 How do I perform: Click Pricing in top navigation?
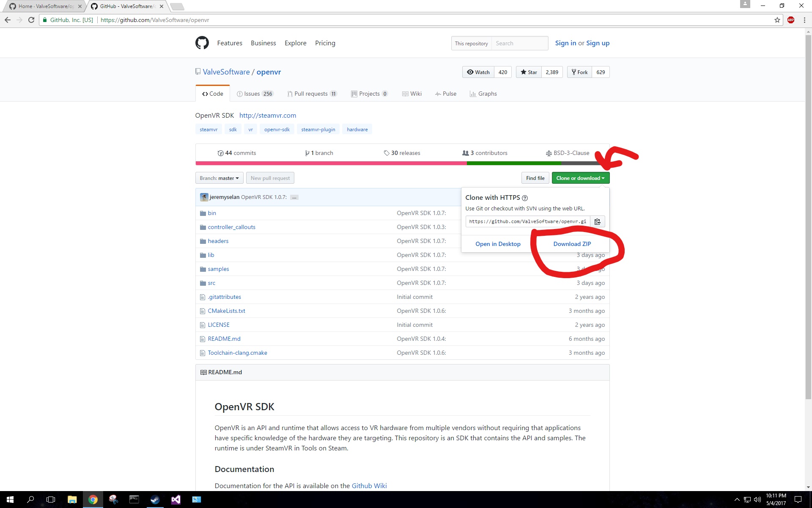coord(325,43)
